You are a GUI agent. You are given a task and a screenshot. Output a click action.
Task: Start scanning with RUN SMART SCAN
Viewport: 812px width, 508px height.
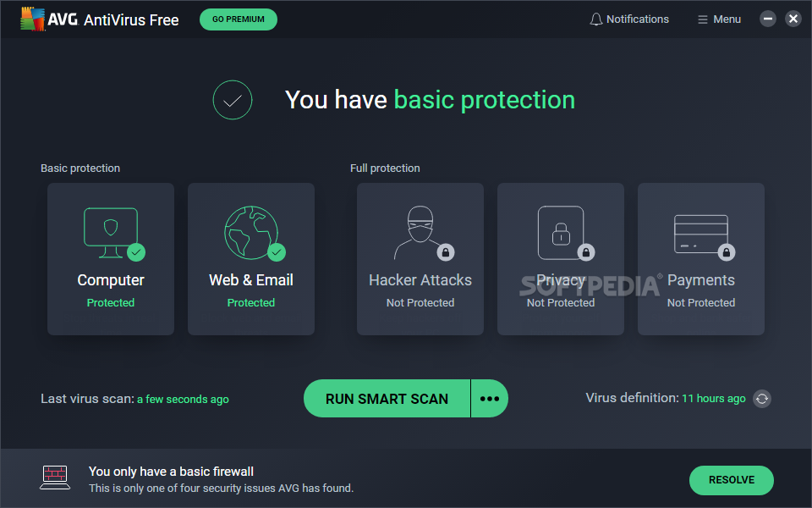(387, 399)
